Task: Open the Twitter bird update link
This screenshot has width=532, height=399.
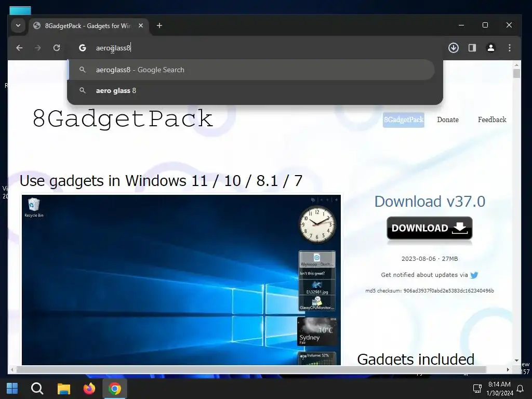Action: pos(474,275)
